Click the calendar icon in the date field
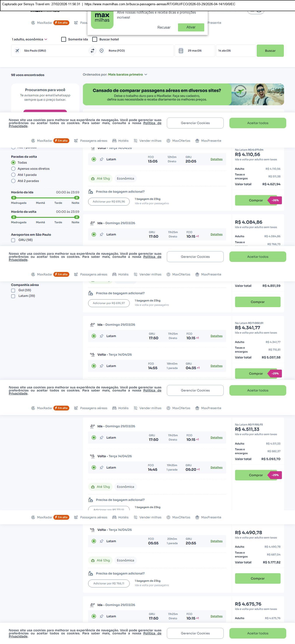Image resolution: width=295 pixels, height=644 pixels. (181, 51)
